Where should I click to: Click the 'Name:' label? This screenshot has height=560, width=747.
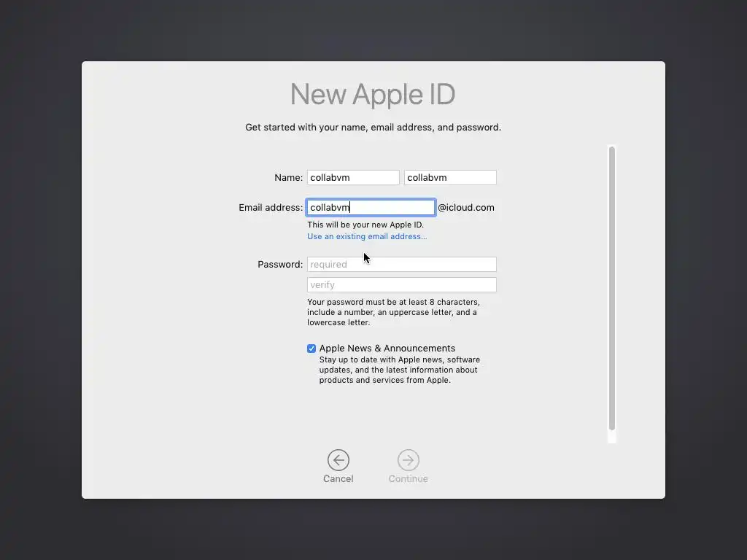click(288, 178)
